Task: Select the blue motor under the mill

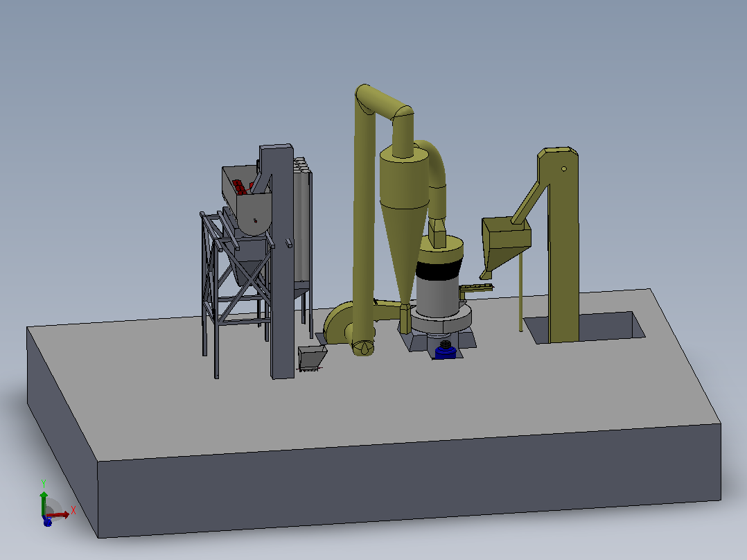Action: point(446,351)
